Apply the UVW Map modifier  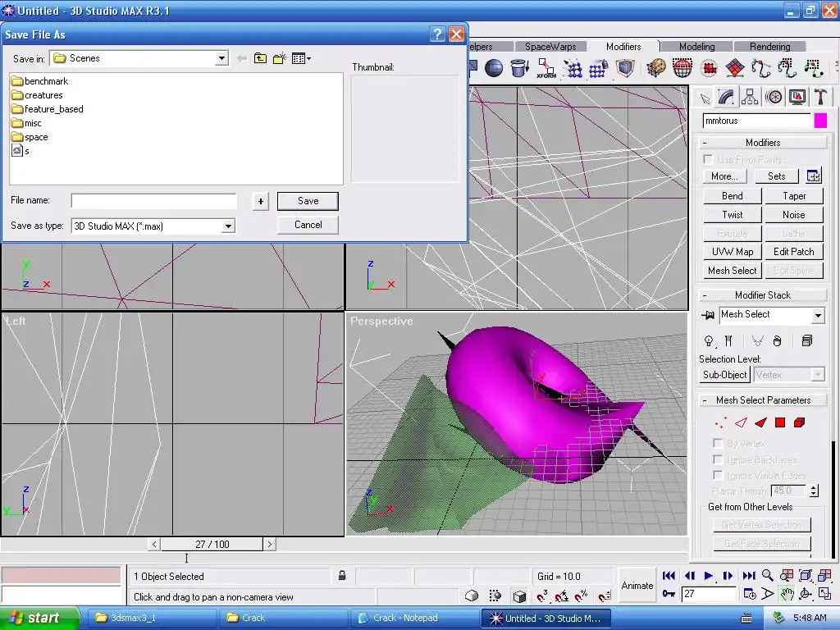732,252
